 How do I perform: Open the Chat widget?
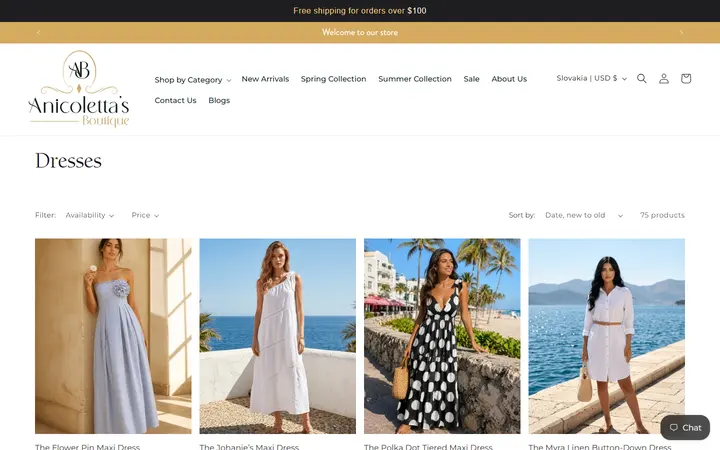coord(685,428)
